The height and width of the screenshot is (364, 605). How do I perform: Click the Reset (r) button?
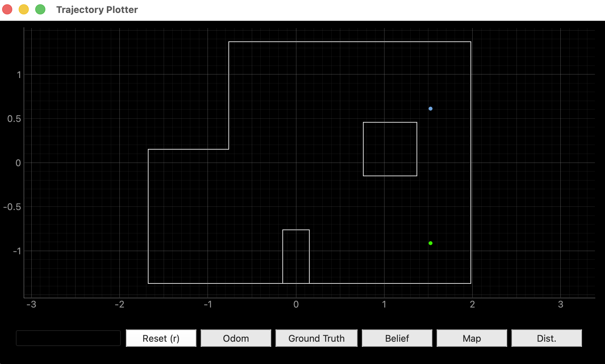161,338
